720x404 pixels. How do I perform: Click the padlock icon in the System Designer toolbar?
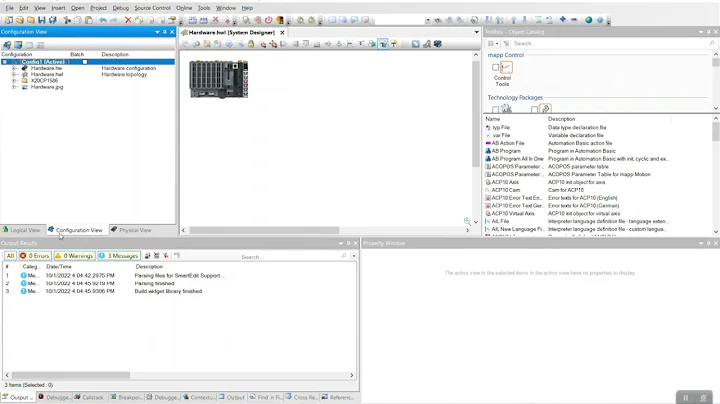(251, 44)
